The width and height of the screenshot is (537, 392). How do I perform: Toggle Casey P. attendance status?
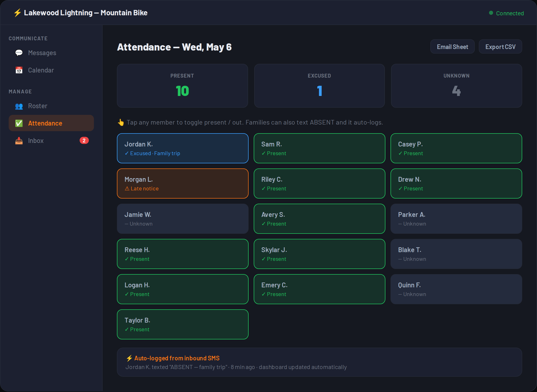coord(456,148)
